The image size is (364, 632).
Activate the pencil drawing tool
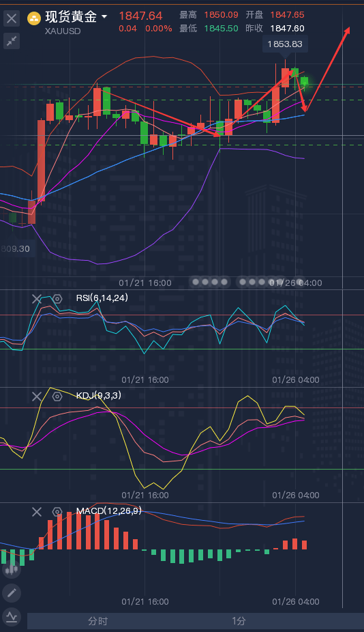pyautogui.click(x=12, y=593)
